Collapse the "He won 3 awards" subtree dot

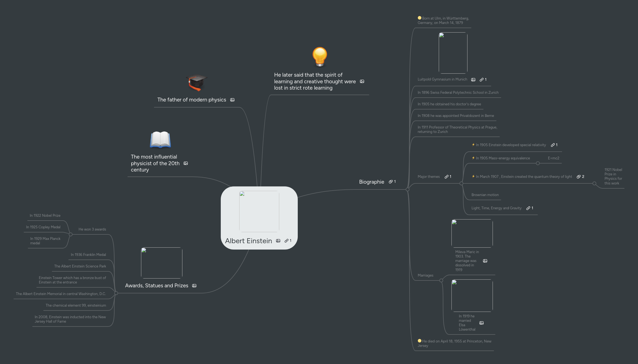[x=71, y=234]
